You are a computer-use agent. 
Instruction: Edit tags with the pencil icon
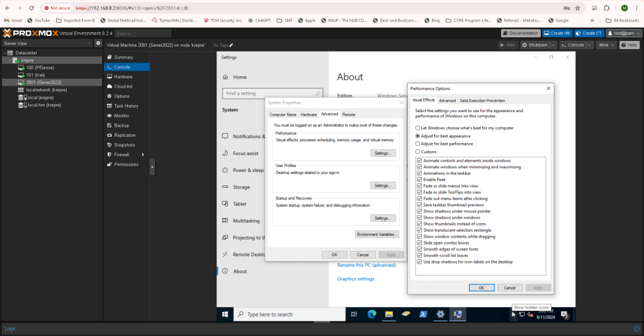click(x=231, y=45)
